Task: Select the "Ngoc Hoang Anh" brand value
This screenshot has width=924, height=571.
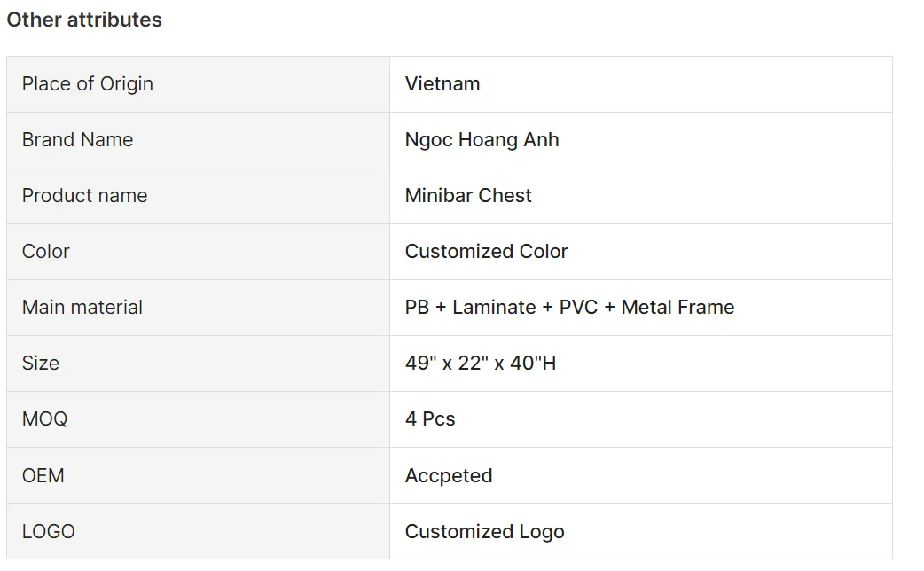Action: click(482, 140)
